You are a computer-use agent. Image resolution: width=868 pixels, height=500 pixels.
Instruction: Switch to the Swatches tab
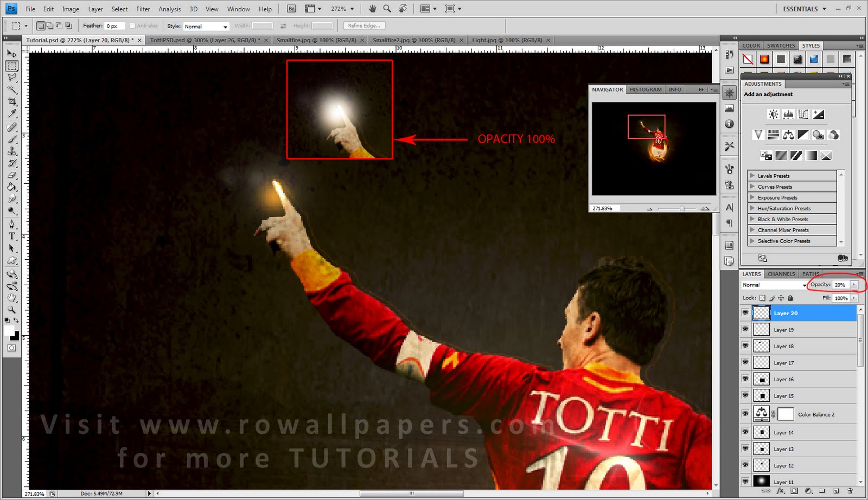pyautogui.click(x=781, y=46)
